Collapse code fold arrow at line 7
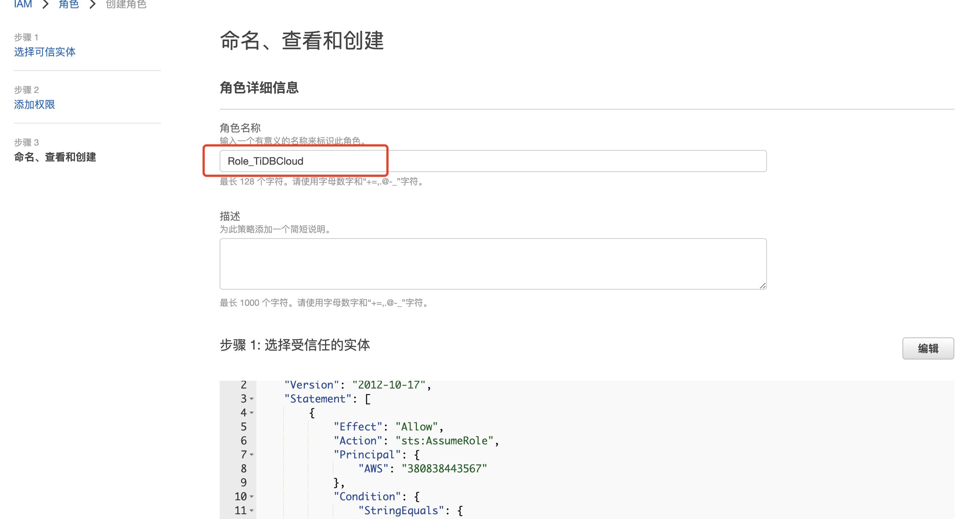Viewport: 980px width, 519px height. click(x=252, y=455)
